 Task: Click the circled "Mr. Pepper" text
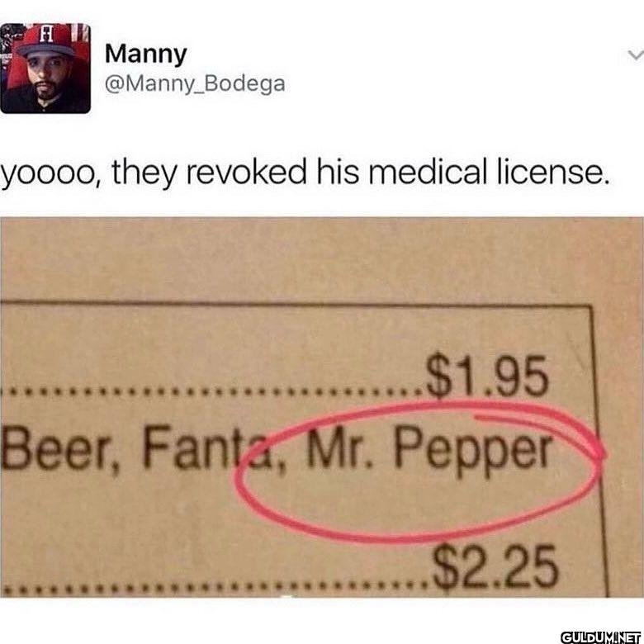click(x=427, y=451)
